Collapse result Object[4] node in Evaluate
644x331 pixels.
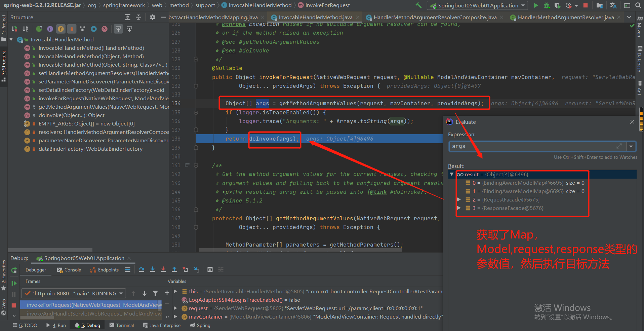[452, 174]
